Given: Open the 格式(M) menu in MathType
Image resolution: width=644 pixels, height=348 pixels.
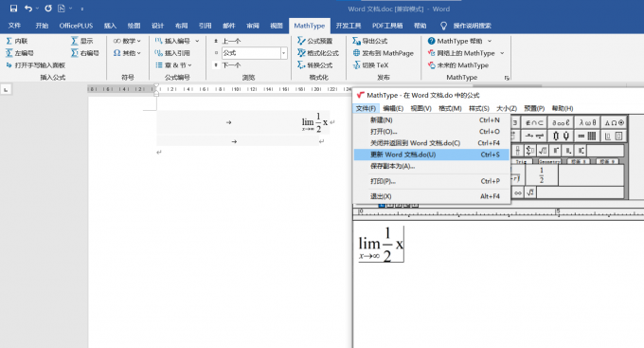Looking at the screenshot, I should pyautogui.click(x=450, y=108).
